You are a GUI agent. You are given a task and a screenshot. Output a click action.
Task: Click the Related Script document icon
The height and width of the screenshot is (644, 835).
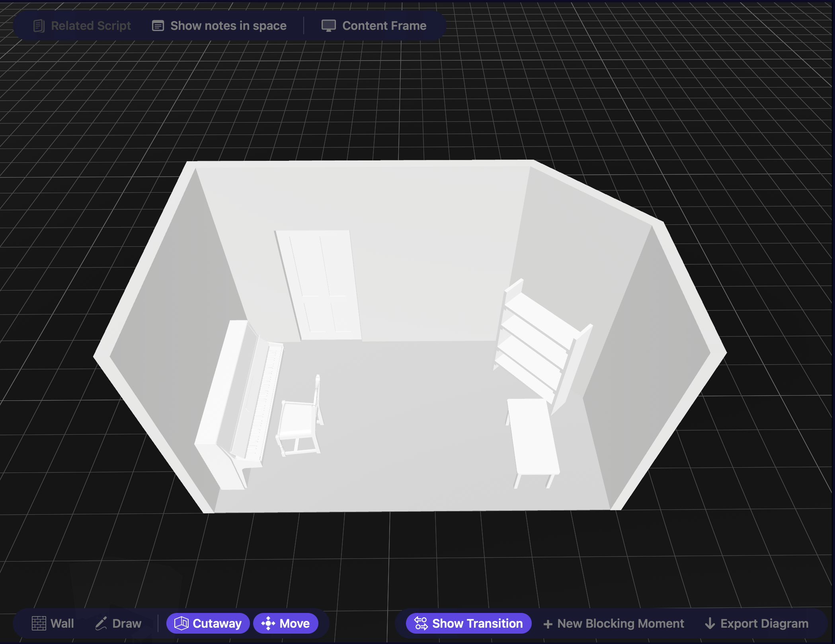[39, 26]
